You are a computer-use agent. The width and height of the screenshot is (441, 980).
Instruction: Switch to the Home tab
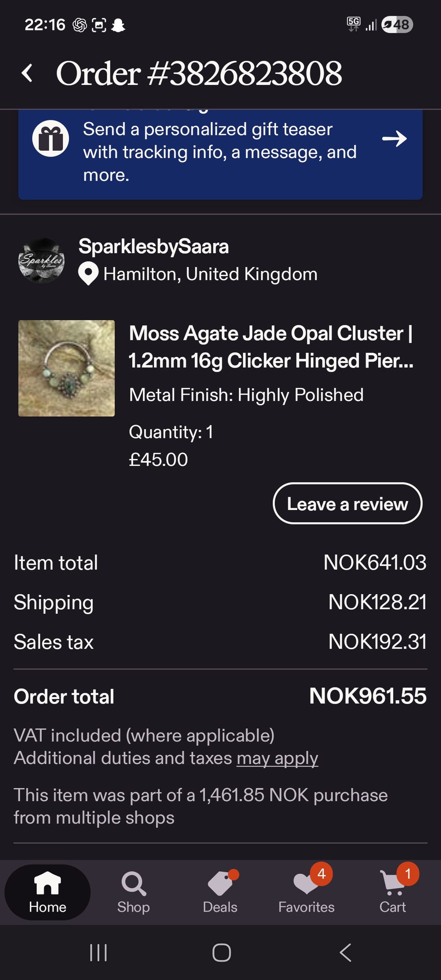tap(48, 892)
